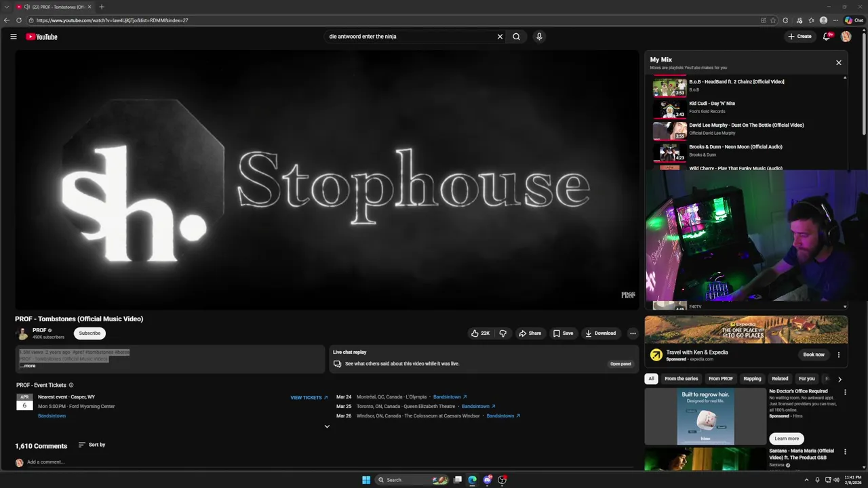Select the All filter chip
The image size is (868, 488).
coord(651,379)
